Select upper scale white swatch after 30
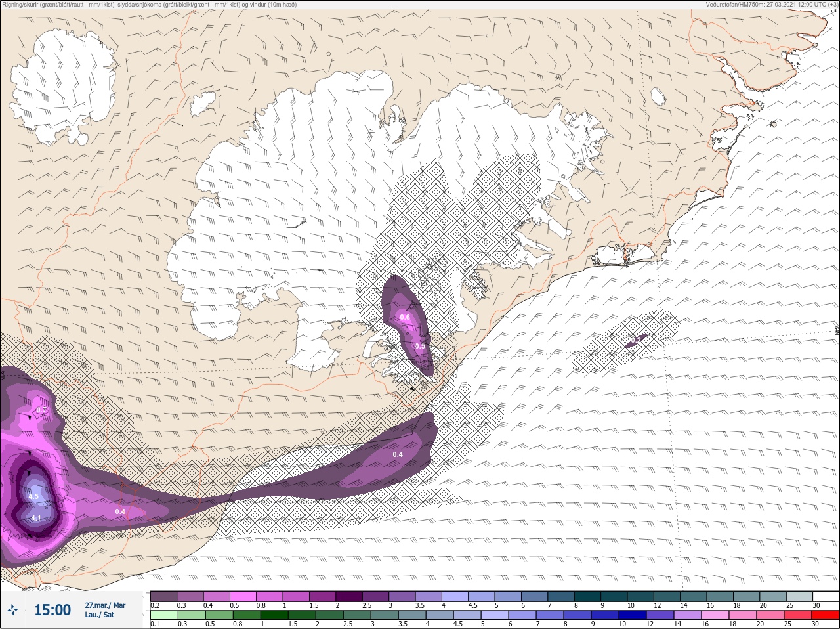The image size is (840, 629). pyautogui.click(x=826, y=596)
